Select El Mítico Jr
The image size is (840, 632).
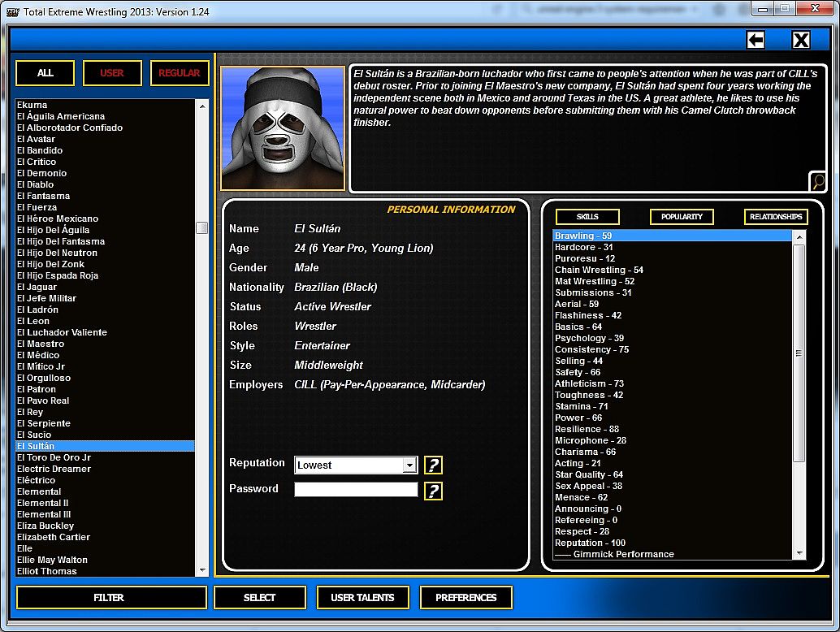[105, 366]
